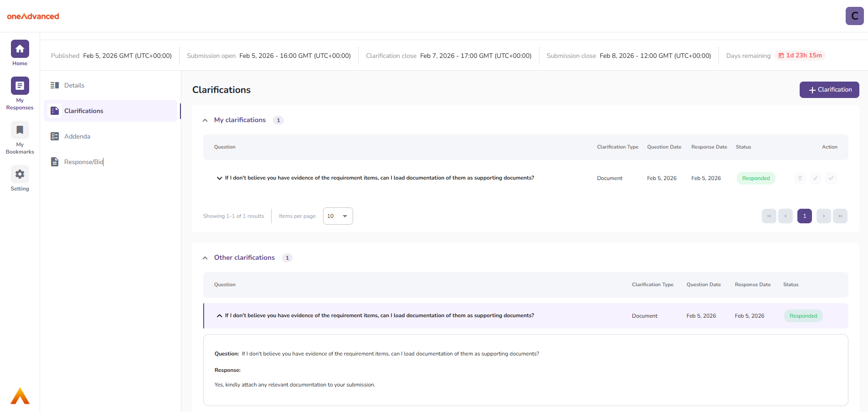868x412 pixels.
Task: Open the Setting gear icon
Action: [x=20, y=175]
